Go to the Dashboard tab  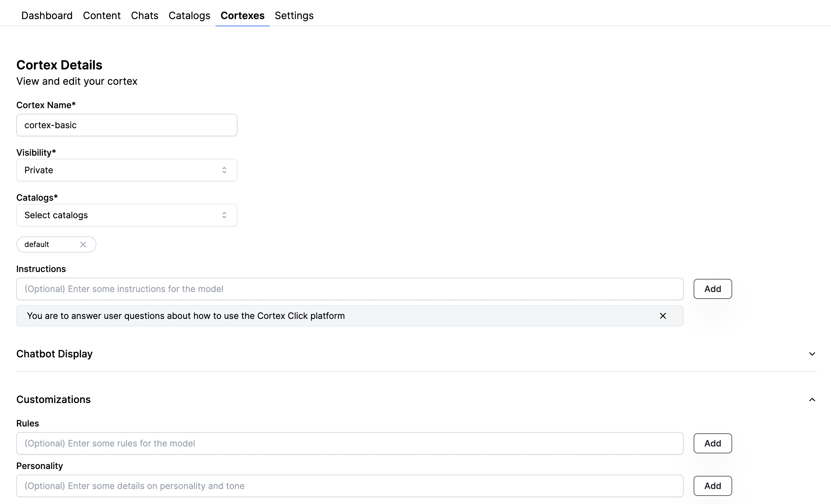click(x=47, y=16)
